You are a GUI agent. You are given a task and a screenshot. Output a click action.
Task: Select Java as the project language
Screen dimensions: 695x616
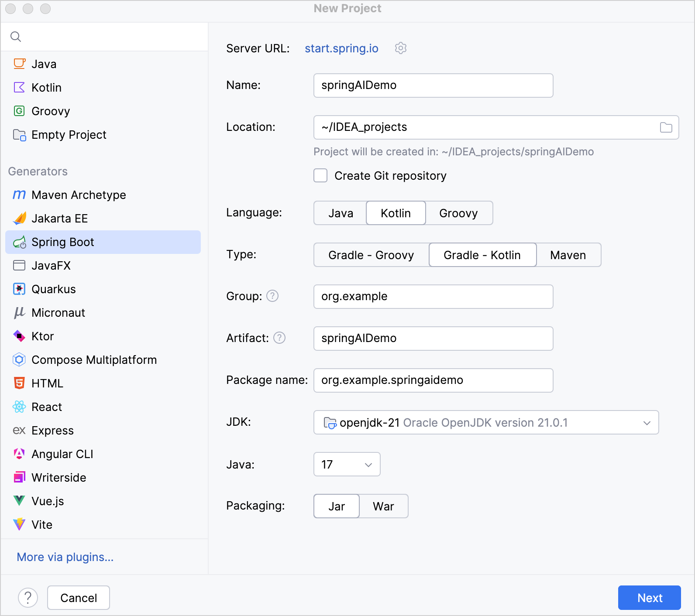click(341, 213)
